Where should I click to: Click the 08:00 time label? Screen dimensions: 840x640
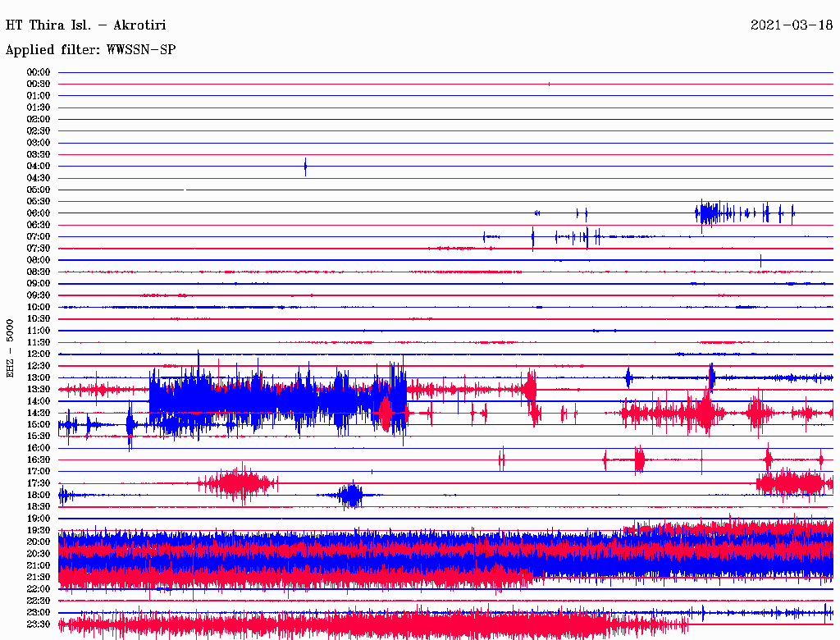(x=39, y=260)
